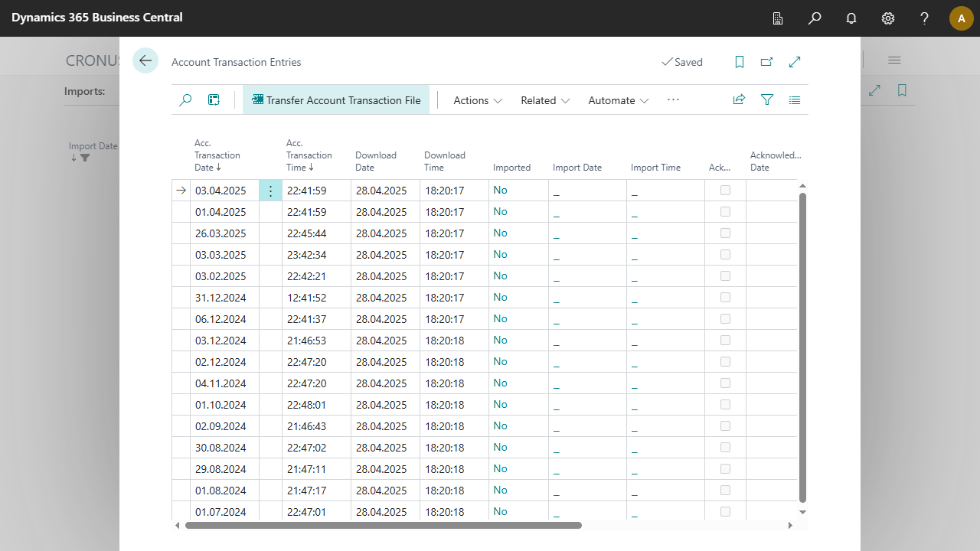Click Dynamics 365 Business Central title

[97, 18]
